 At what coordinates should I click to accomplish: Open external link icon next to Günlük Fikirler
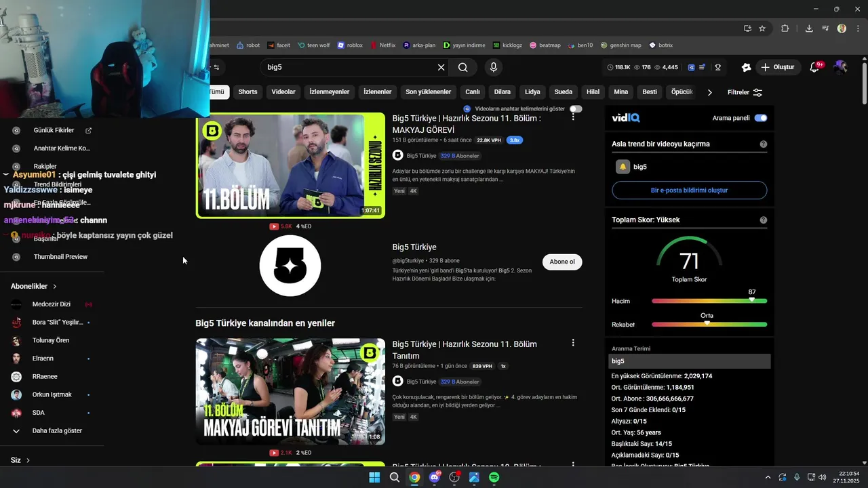click(88, 130)
